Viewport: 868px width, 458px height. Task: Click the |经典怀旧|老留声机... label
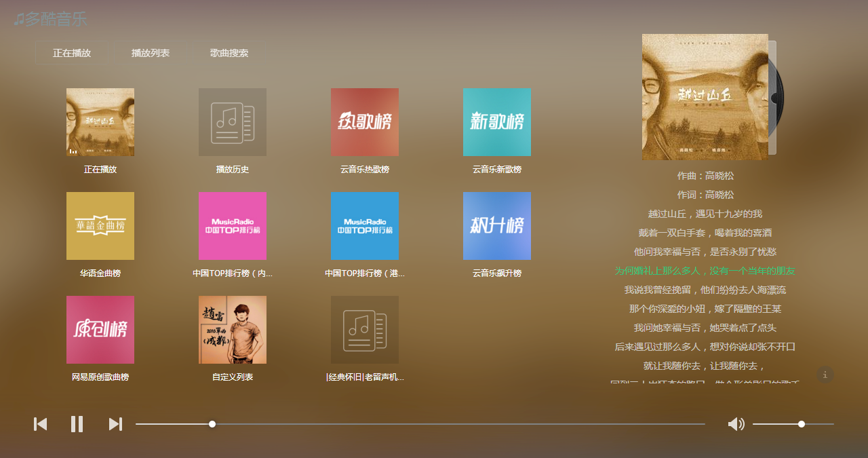click(x=365, y=377)
